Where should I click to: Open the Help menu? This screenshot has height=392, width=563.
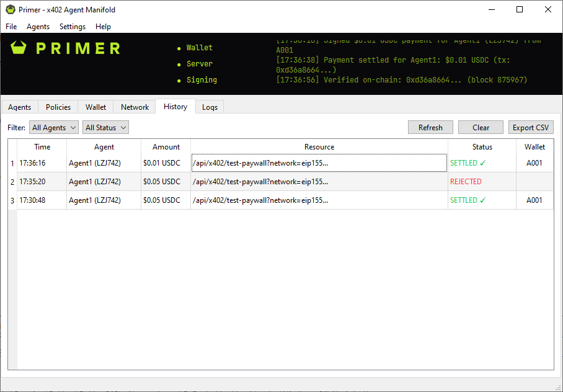(103, 27)
